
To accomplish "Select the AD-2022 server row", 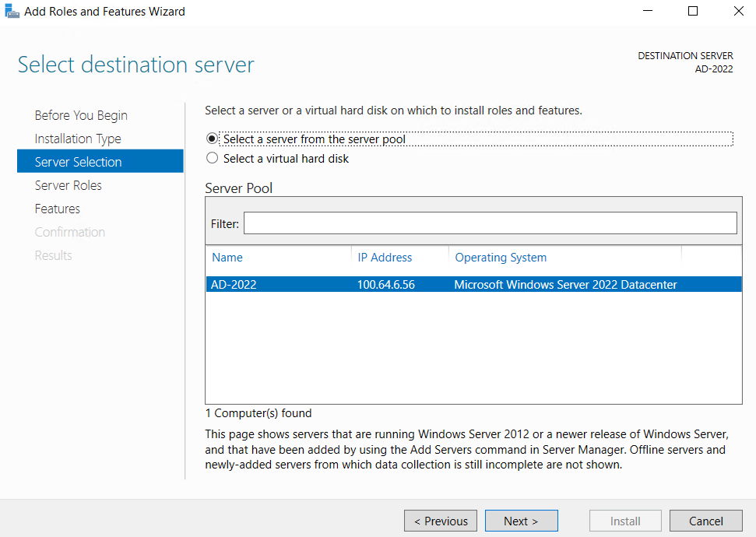I will click(x=389, y=284).
